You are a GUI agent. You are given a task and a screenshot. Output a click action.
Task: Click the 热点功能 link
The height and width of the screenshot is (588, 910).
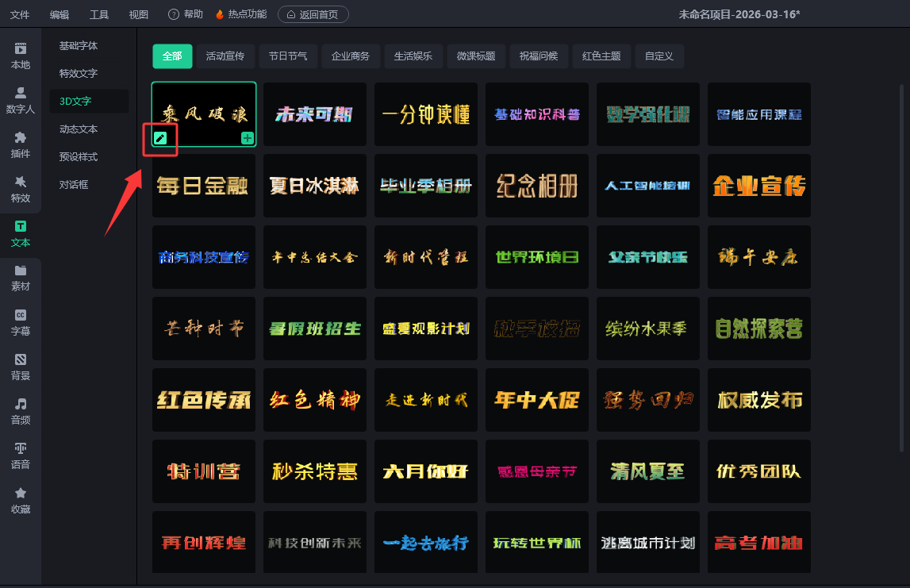241,14
